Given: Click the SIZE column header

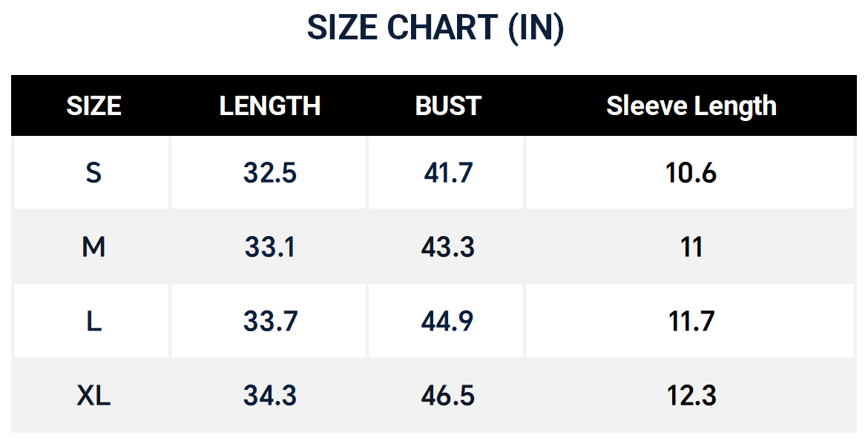Looking at the screenshot, I should (93, 106).
